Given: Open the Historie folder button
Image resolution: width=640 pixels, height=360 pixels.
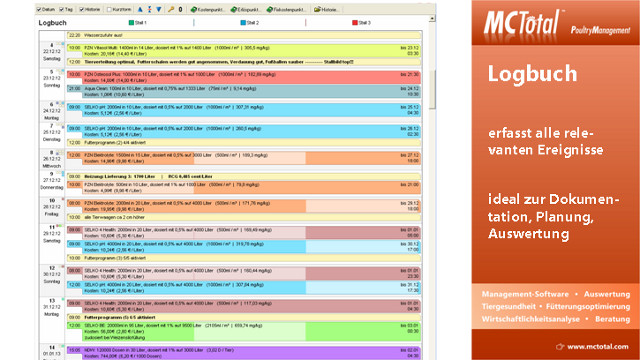Looking at the screenshot, I should tap(326, 9).
